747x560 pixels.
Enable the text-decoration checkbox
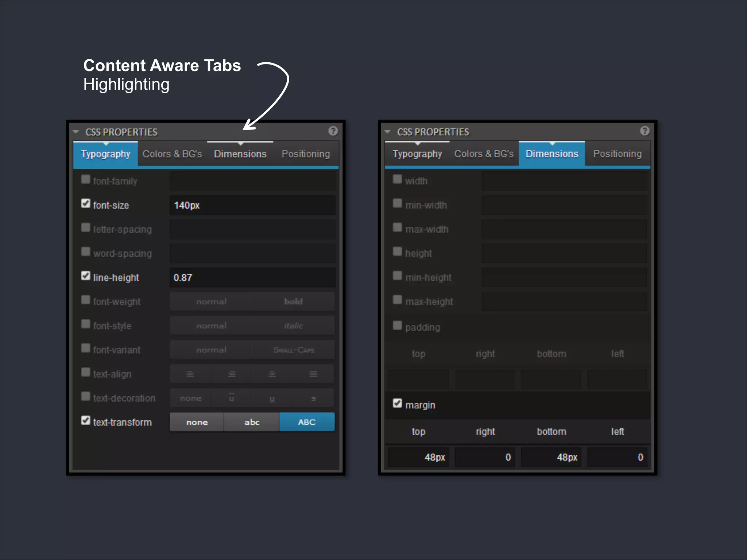coord(86,396)
